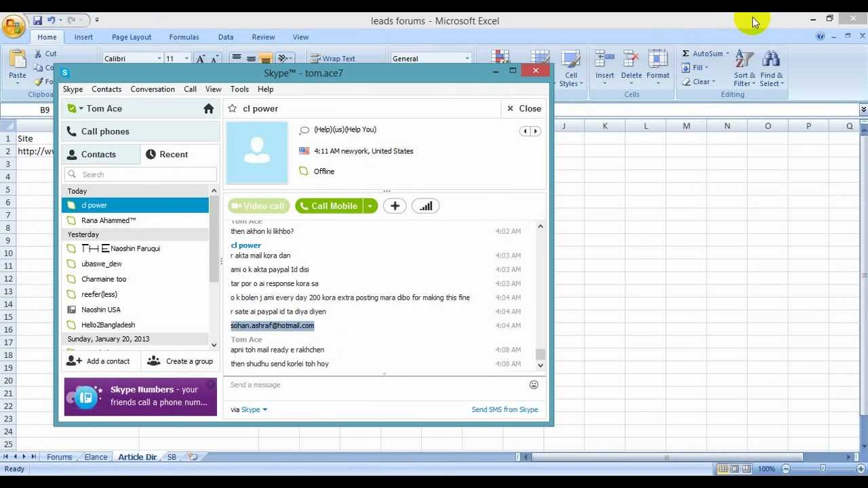
Task: Open font size 11 dropdown
Action: 186,59
